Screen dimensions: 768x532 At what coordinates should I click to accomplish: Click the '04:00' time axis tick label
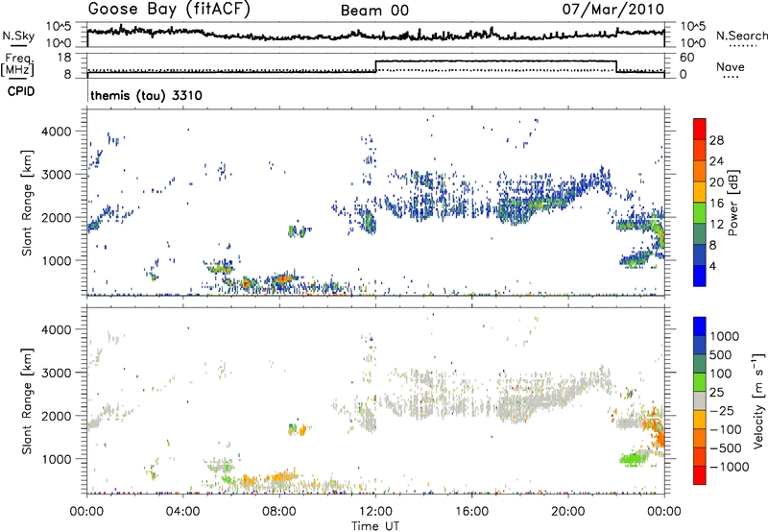coord(182,512)
